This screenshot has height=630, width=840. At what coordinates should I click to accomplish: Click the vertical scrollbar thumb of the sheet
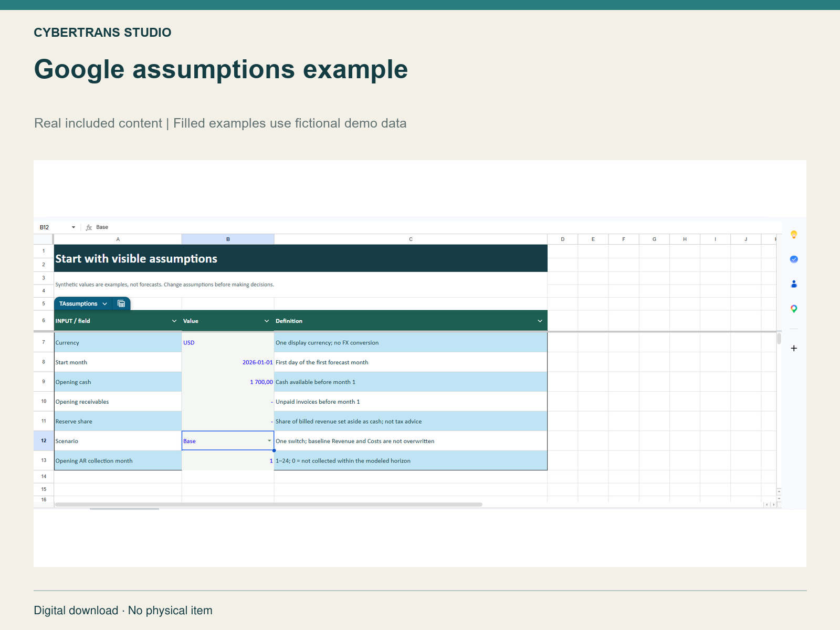(x=779, y=339)
